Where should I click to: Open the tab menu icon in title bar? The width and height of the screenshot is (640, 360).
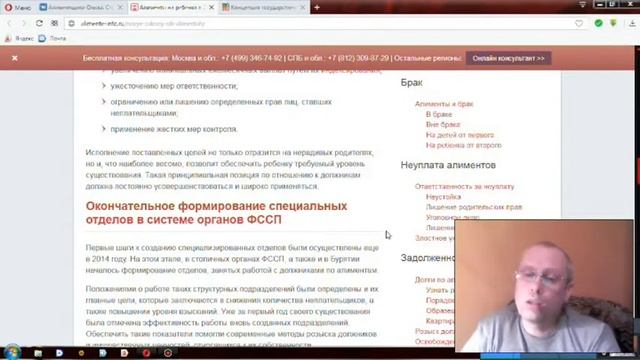pyautogui.click(x=582, y=4)
